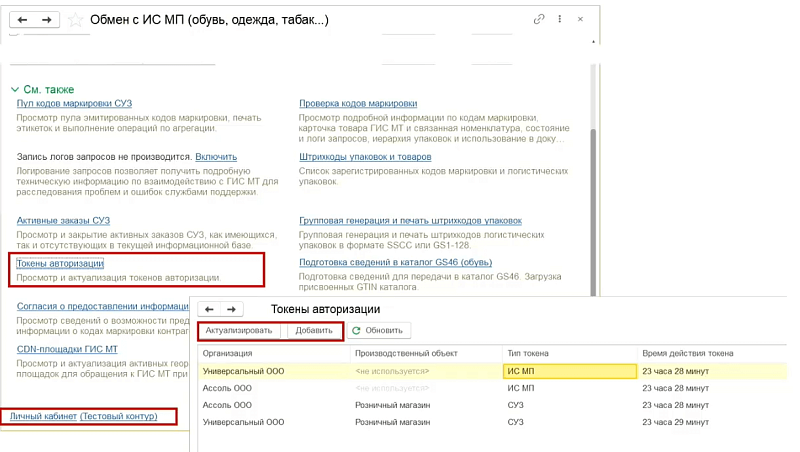
Task: Click the Добавить button
Action: 314,331
